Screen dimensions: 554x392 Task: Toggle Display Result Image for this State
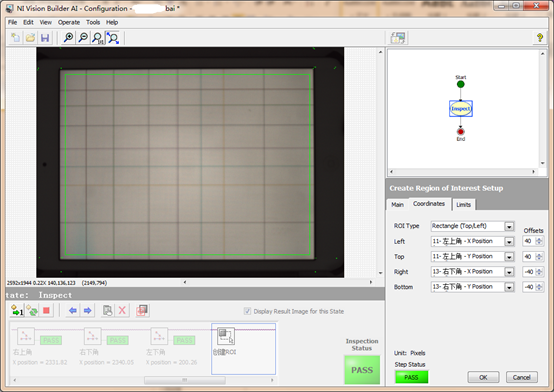pos(247,311)
